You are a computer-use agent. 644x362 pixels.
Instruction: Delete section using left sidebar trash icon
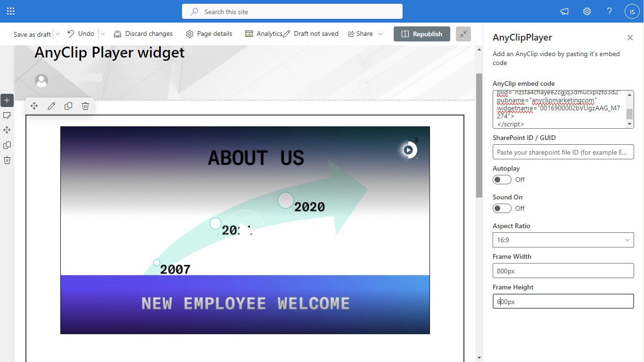click(x=7, y=160)
